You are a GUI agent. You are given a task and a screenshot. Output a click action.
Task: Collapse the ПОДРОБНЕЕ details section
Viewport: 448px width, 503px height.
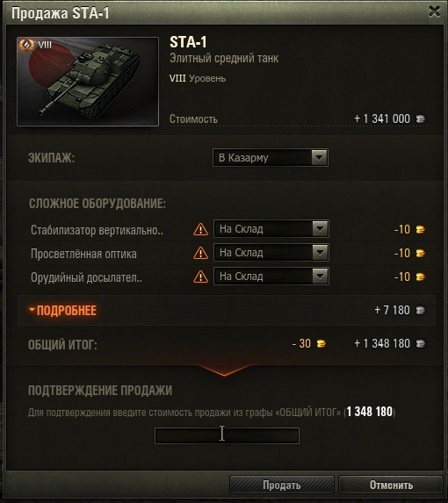click(x=63, y=310)
